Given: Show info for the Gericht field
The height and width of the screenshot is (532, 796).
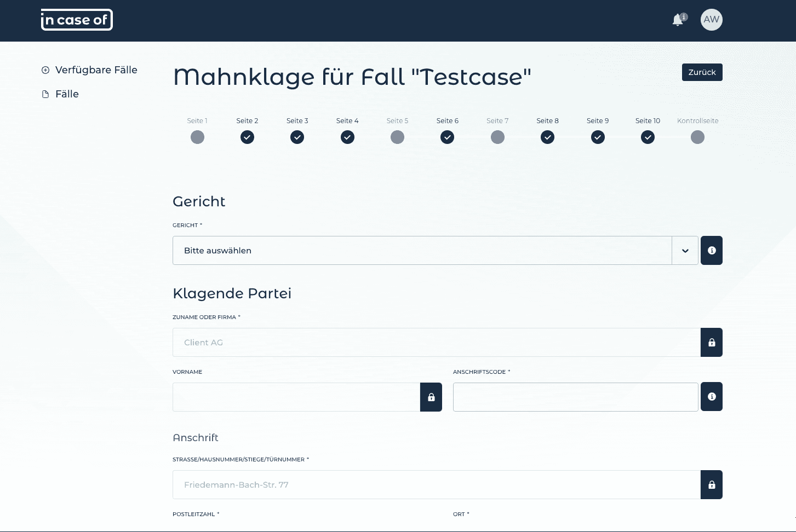Looking at the screenshot, I should [712, 250].
